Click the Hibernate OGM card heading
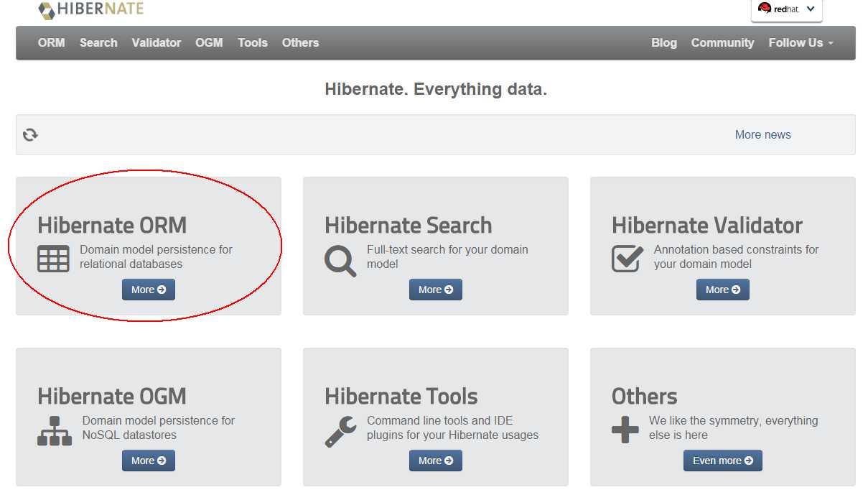This screenshot has height=495, width=868. point(112,396)
